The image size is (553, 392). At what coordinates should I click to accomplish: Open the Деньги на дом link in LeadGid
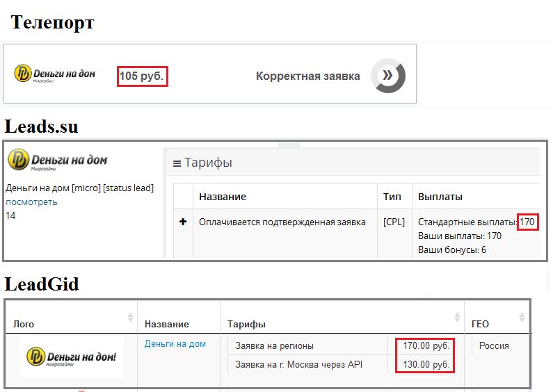click(175, 344)
